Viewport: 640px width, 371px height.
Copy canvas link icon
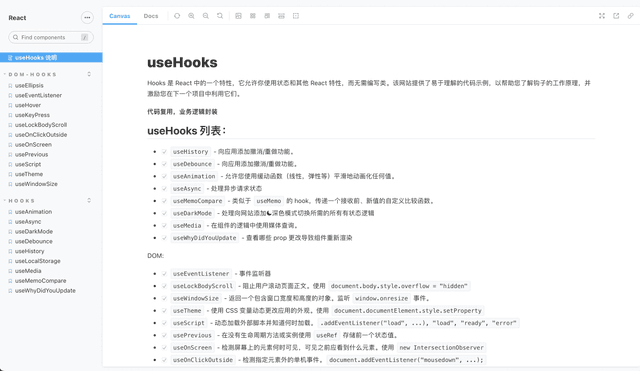[x=631, y=16]
